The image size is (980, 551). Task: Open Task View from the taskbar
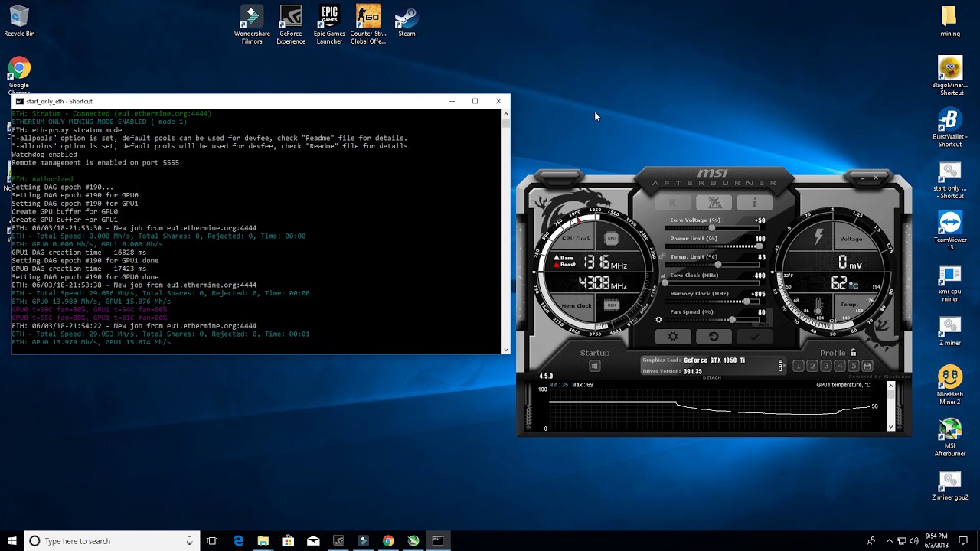click(x=212, y=541)
